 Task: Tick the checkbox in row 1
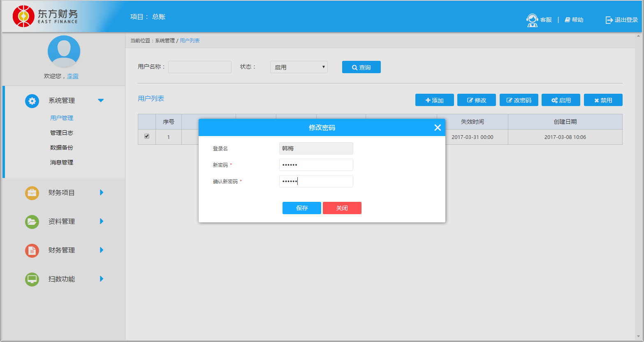pyautogui.click(x=147, y=136)
